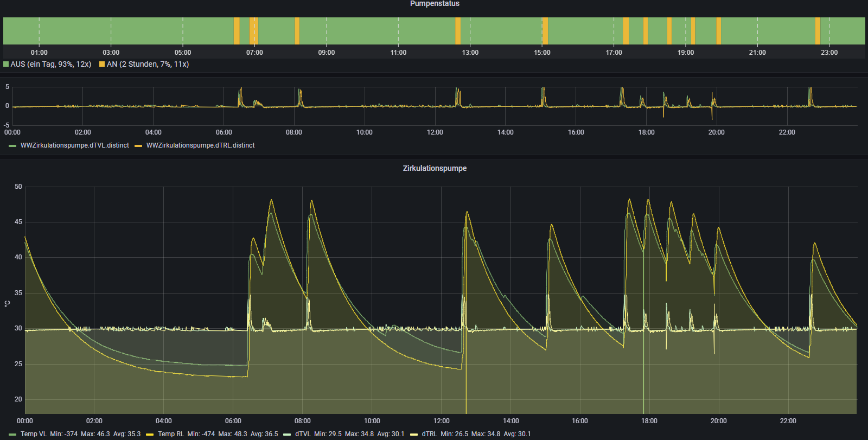868x440 pixels.
Task: Toggle the AN (2 Stunden, 7%, 11x) legend entry
Action: [148, 64]
